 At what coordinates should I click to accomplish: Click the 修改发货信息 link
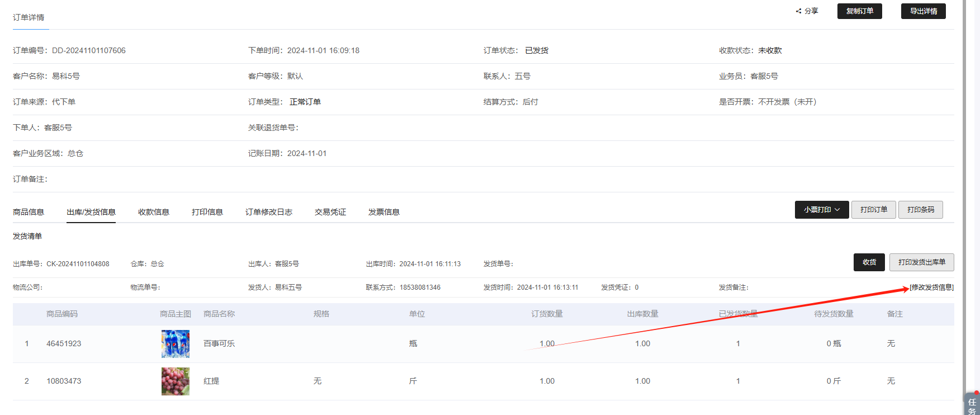point(931,287)
